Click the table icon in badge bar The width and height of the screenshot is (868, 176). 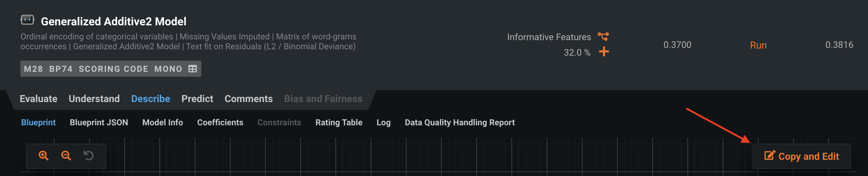(193, 69)
